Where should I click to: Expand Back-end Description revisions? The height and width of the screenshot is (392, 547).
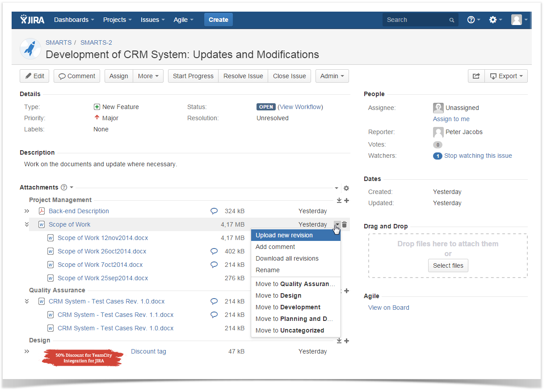click(27, 211)
